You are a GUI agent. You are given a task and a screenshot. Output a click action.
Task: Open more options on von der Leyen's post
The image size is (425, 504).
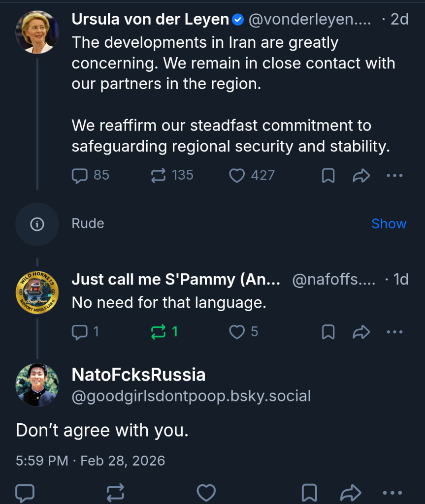[x=394, y=176]
